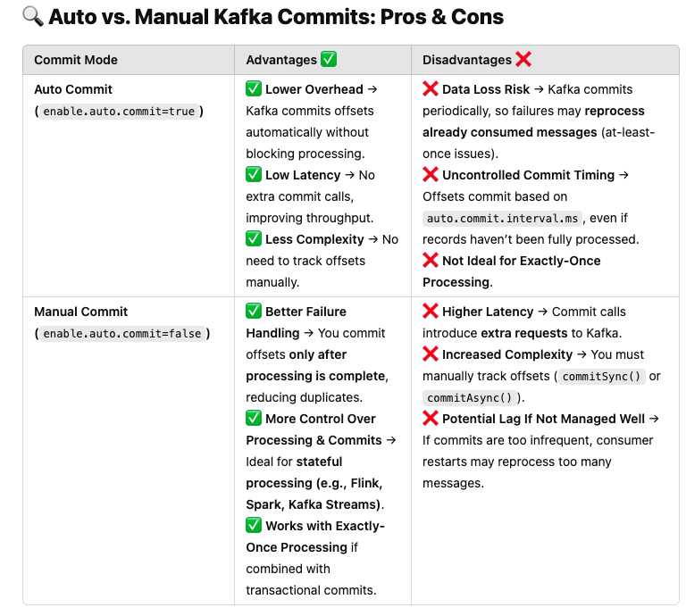Image resolution: width=686 pixels, height=616 pixels.
Task: Click the checkmark beside Better Failure Handling
Action: tap(254, 312)
